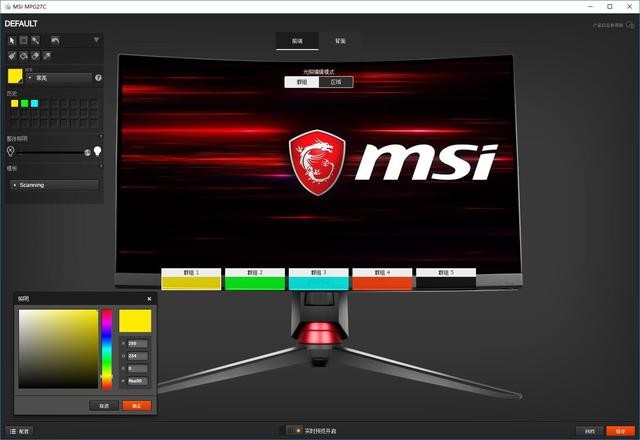Pick the paintbrush tool
Screen dimensions: 640x440
[x=12, y=56]
